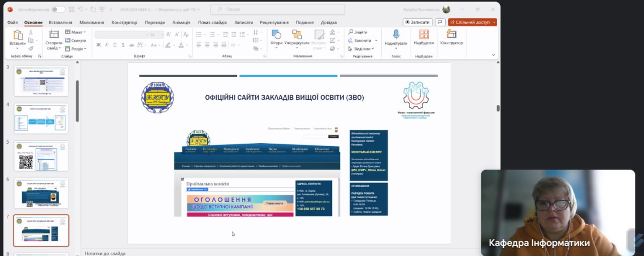644x256 pixels.
Task: Select slide 5 thumbnail with QR code
Action: click(x=41, y=156)
